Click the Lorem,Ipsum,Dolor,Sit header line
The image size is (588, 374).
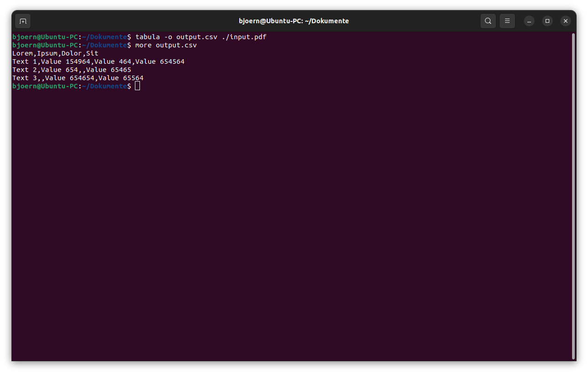coord(55,53)
